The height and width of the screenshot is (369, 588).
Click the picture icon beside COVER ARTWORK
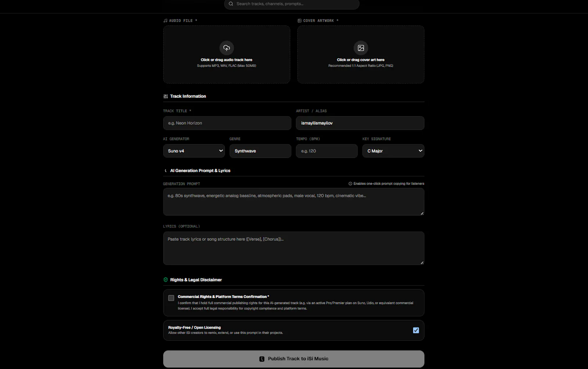300,21
